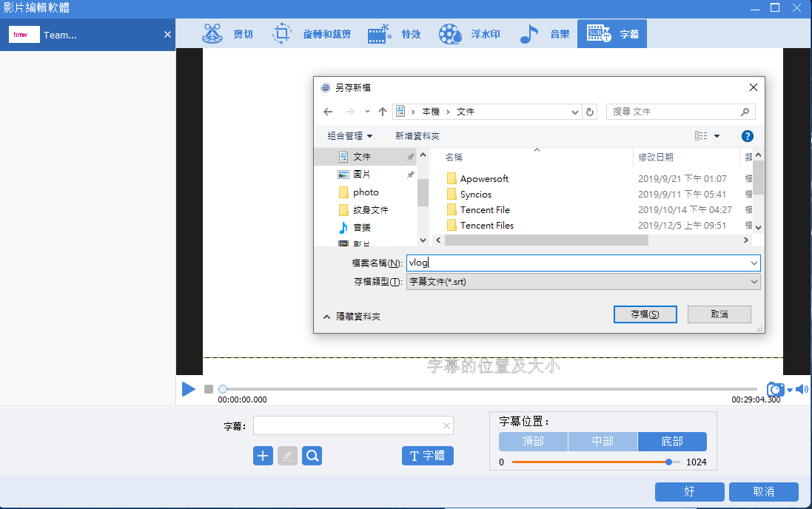
Task: Open the Tencent Files folder
Action: point(487,225)
